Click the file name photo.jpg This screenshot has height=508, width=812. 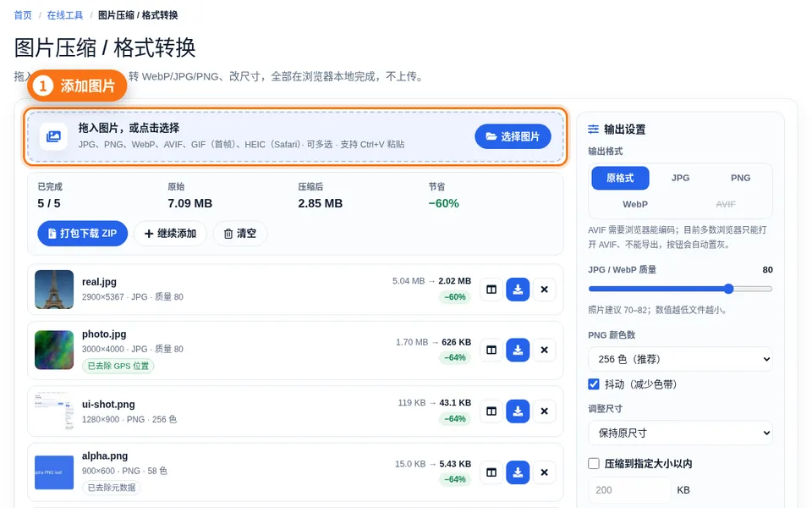[x=104, y=334]
